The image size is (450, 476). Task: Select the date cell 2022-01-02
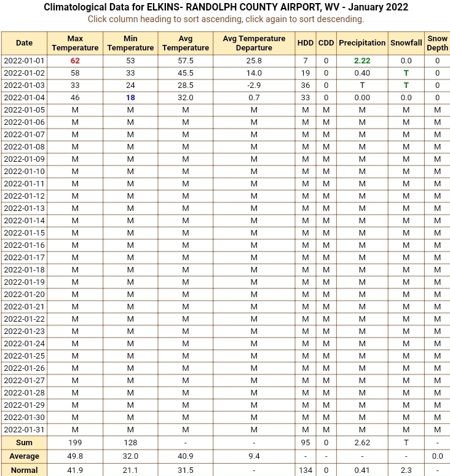tap(24, 73)
